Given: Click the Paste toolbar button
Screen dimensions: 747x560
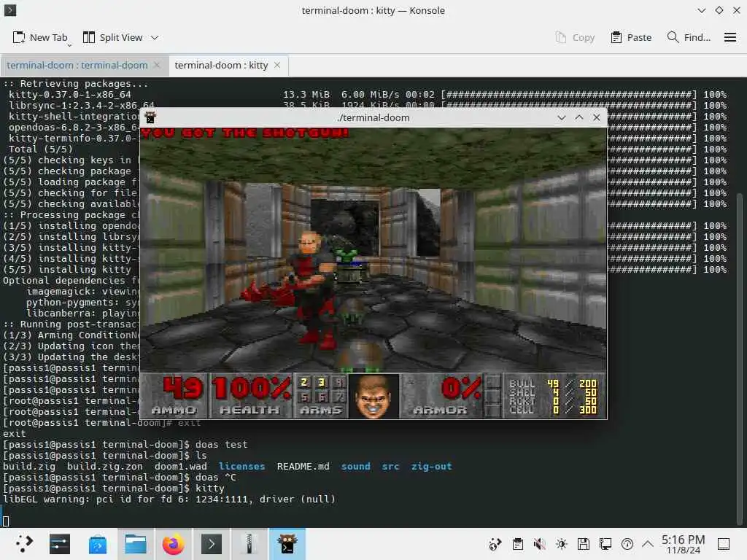Looking at the screenshot, I should [x=631, y=37].
